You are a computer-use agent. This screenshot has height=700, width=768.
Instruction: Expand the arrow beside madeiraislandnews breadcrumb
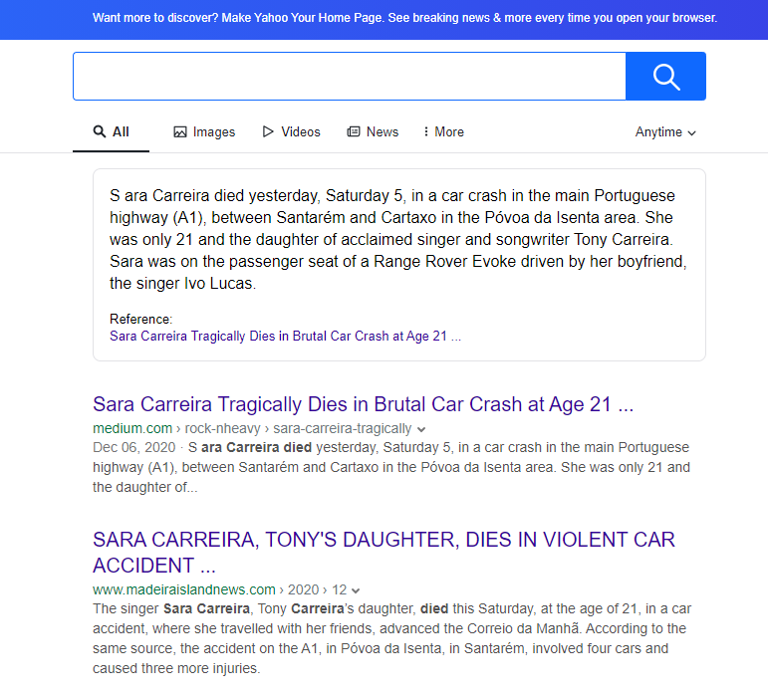point(356,590)
